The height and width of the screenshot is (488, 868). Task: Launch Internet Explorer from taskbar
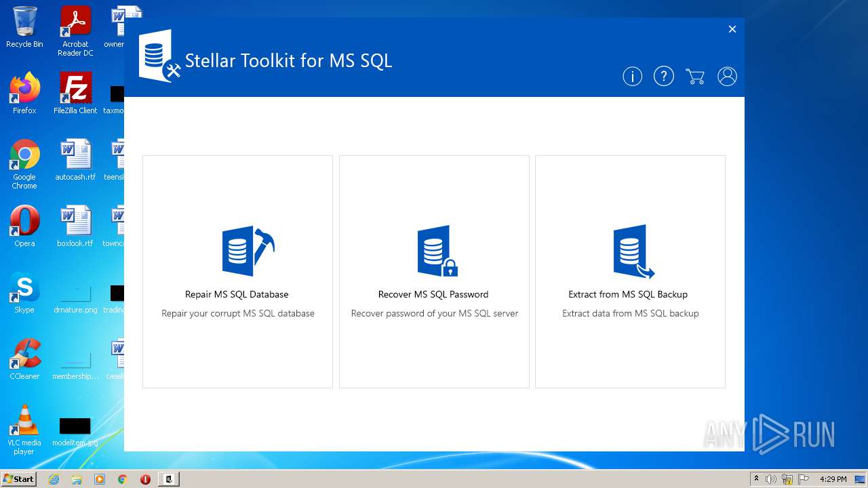[x=54, y=479]
